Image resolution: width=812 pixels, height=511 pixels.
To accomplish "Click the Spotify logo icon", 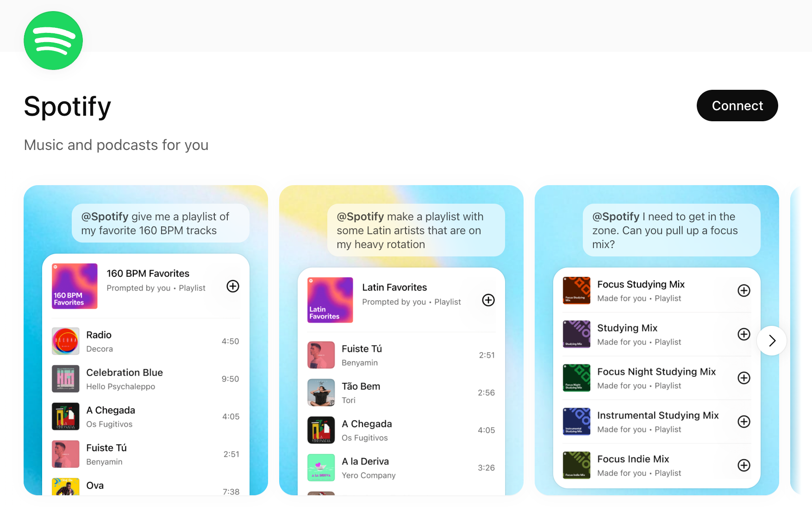I will click(53, 41).
